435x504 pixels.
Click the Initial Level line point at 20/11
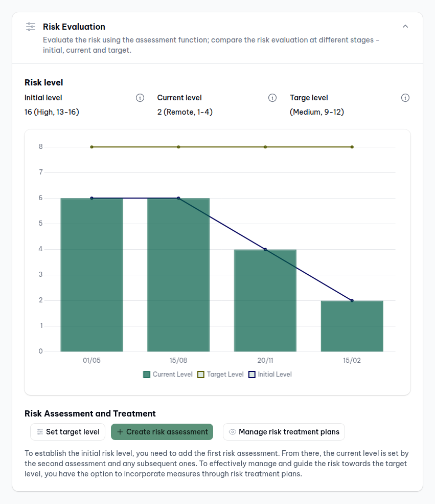coord(265,249)
